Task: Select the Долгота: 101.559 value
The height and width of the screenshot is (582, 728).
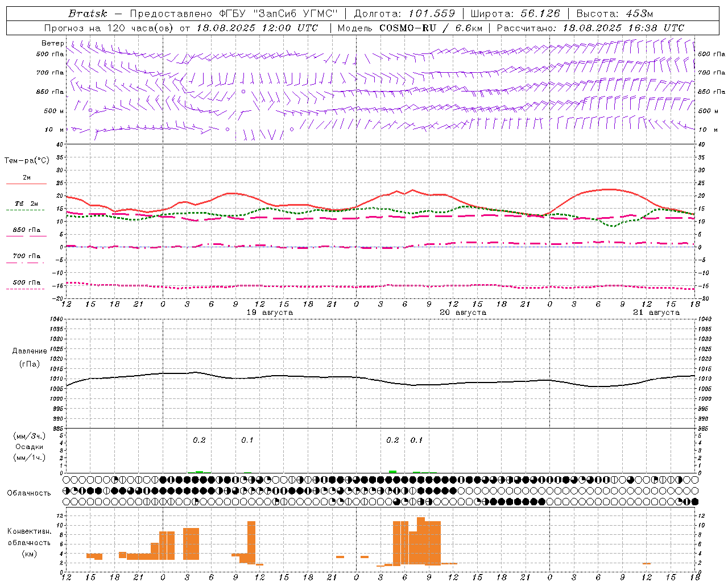Action: (404, 14)
